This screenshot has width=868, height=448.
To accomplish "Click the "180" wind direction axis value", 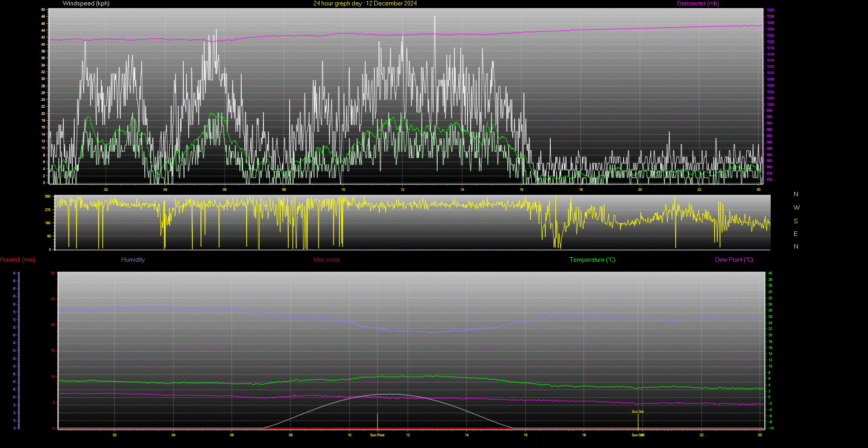I will pos(48,223).
